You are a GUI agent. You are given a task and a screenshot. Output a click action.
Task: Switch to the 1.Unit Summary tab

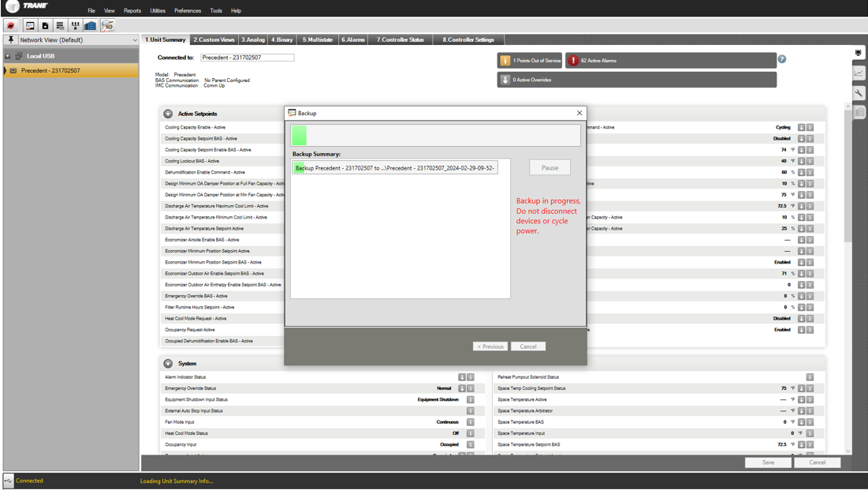point(166,40)
